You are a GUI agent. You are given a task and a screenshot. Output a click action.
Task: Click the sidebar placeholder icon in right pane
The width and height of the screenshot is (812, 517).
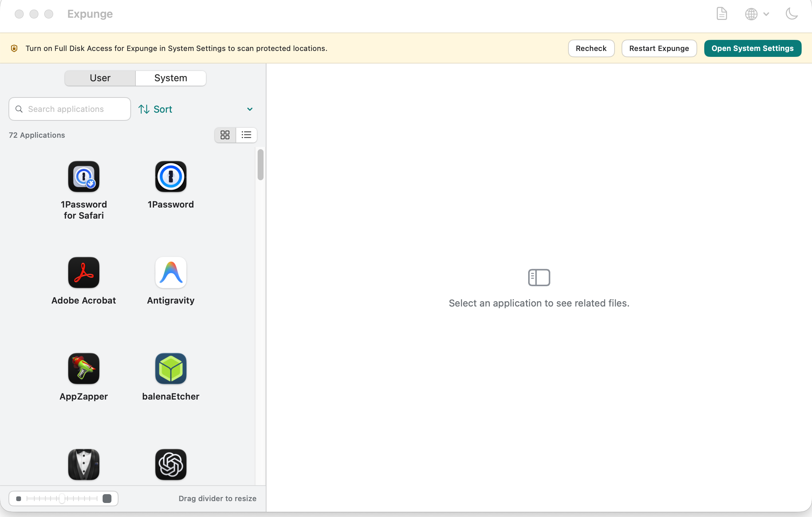click(x=539, y=277)
